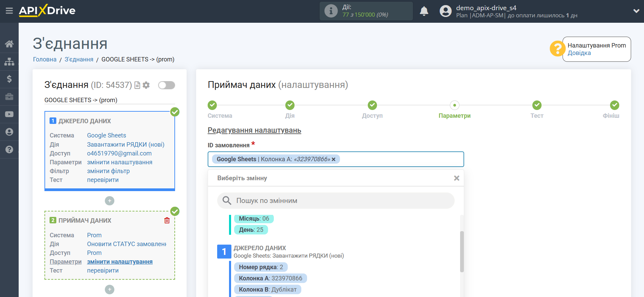
Task: Open connection settings gear icon
Action: [146, 85]
